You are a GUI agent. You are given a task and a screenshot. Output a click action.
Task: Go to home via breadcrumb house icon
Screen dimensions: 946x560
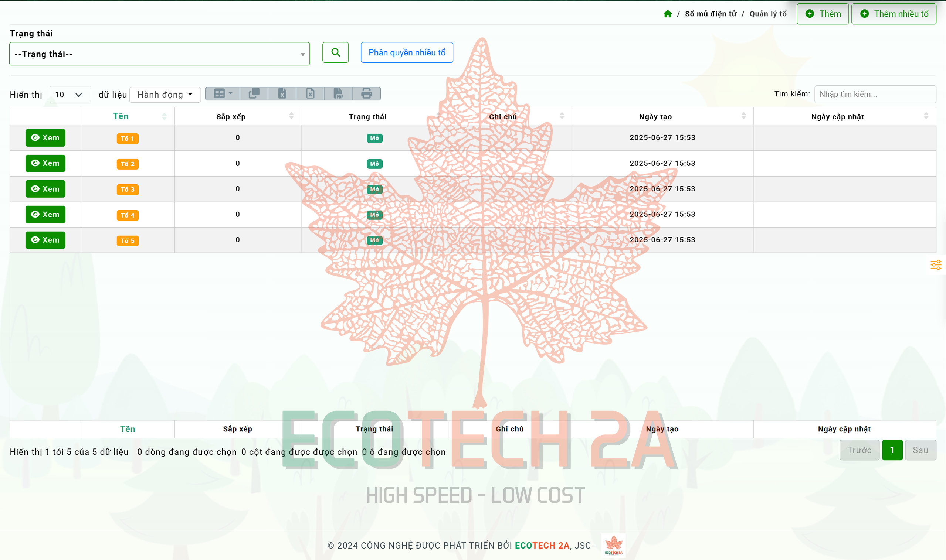point(668,14)
